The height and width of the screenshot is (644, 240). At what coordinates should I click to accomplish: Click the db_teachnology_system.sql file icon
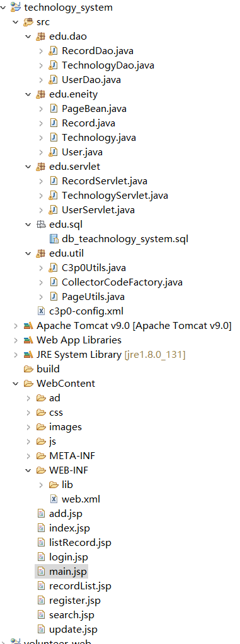[54, 238]
